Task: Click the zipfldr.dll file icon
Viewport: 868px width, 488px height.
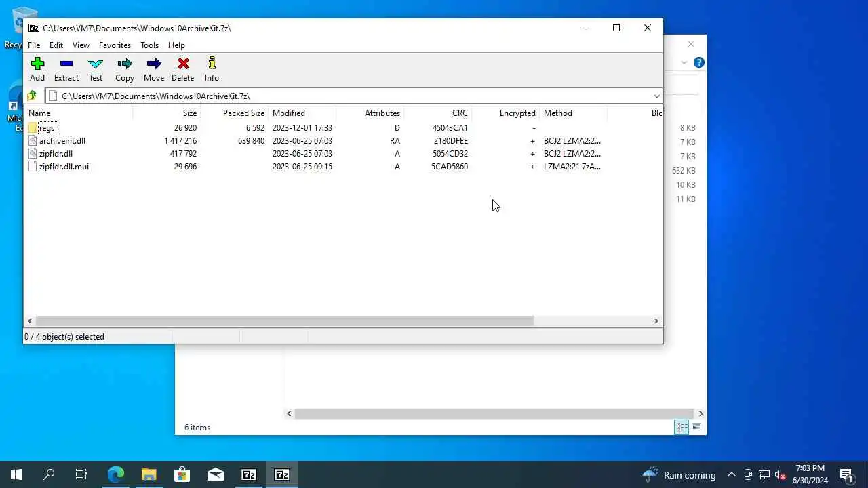Action: [x=33, y=153]
